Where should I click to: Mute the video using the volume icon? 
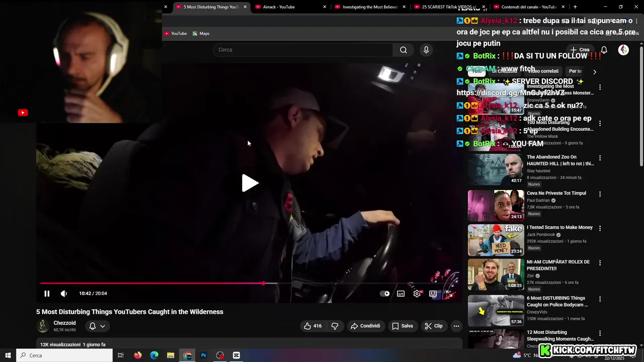click(64, 294)
